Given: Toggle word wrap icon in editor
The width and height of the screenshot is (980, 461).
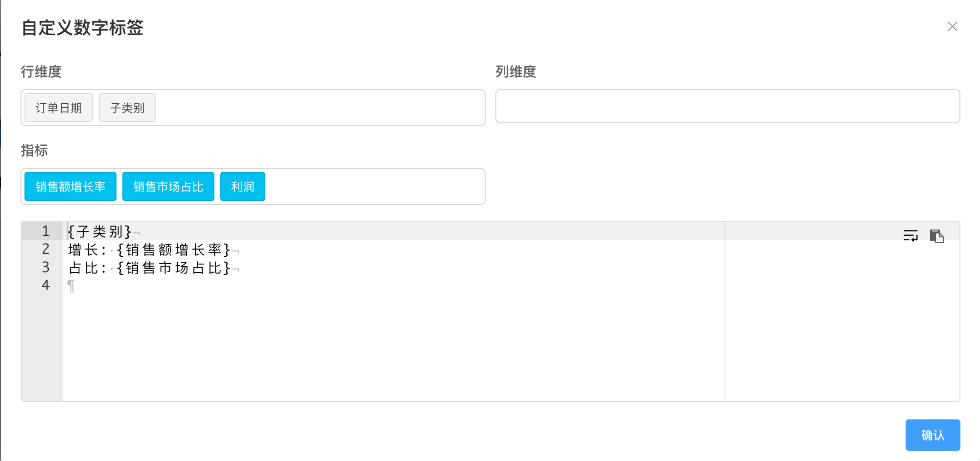Looking at the screenshot, I should pos(910,236).
